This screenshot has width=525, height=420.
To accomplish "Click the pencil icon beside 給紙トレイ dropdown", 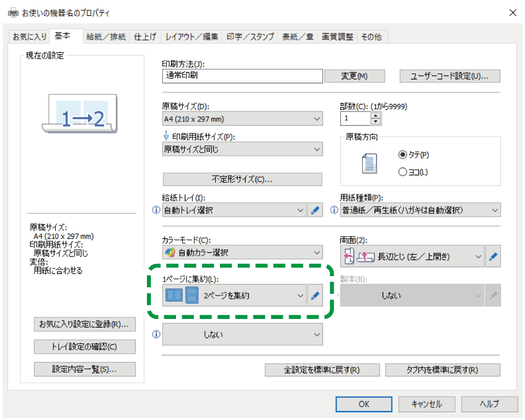I will 315,210.
